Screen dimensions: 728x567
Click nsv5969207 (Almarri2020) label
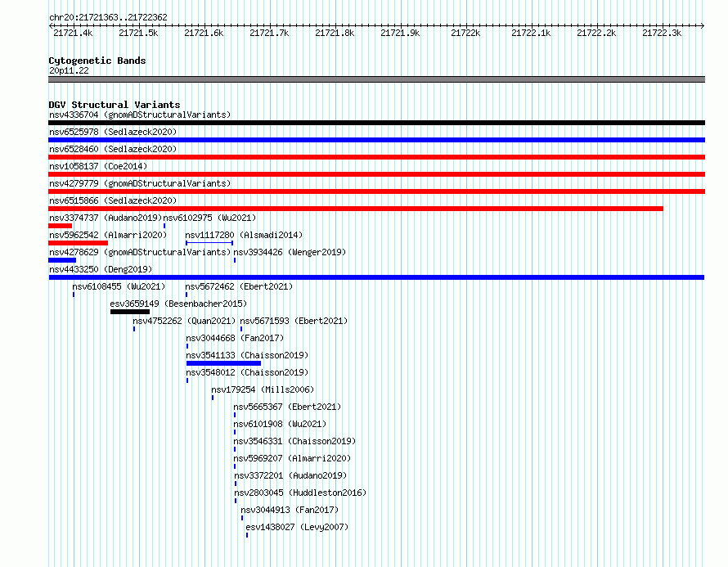[292, 458]
